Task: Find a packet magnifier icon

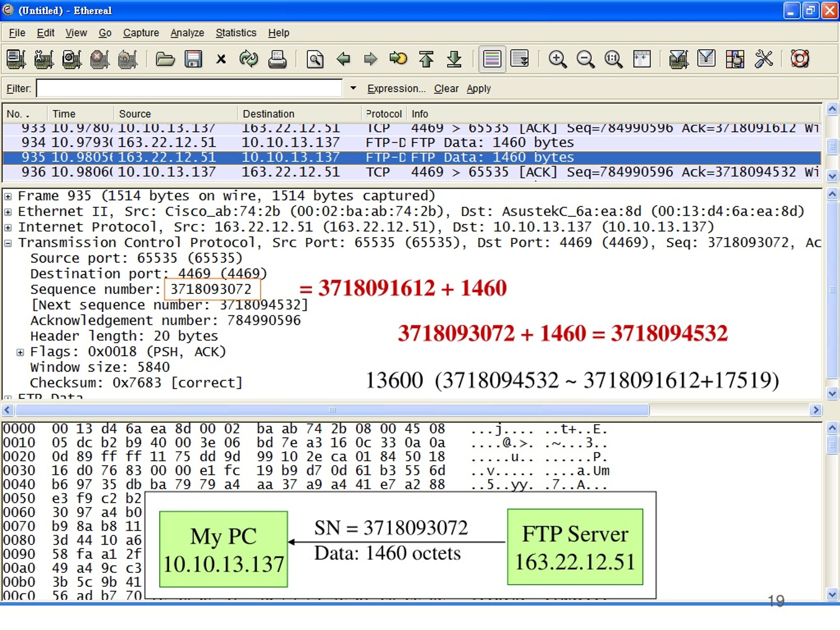Action: pyautogui.click(x=315, y=59)
